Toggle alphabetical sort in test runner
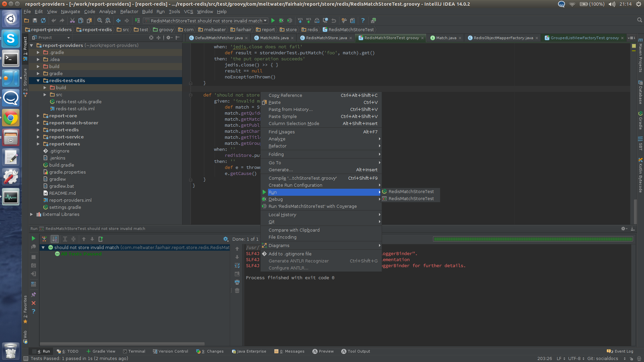Viewport: 644px width, 362px height. coord(54,239)
